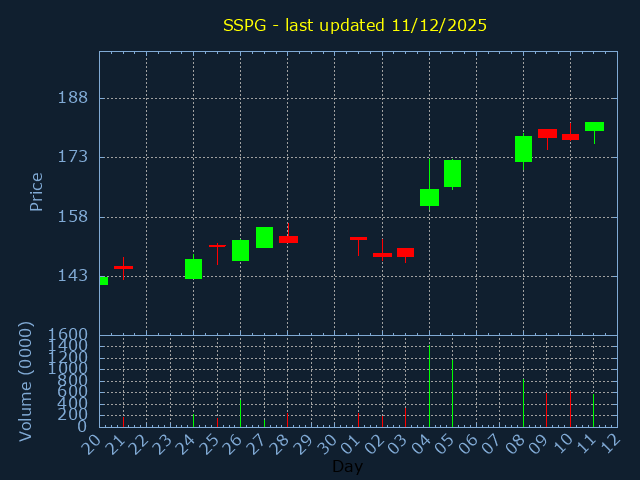Click the green candlestick for day 05
The image size is (640, 480).
(452, 173)
